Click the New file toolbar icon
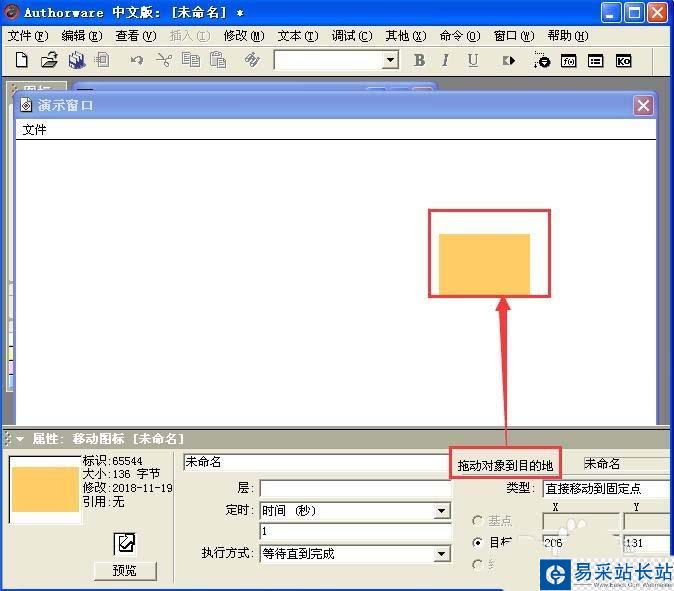The width and height of the screenshot is (674, 591). pos(21,60)
